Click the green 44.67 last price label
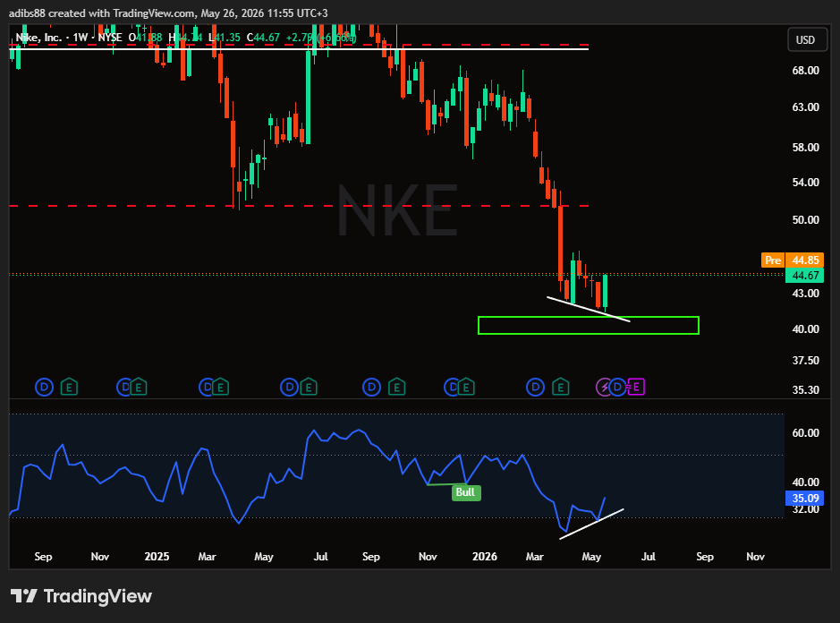 (804, 275)
